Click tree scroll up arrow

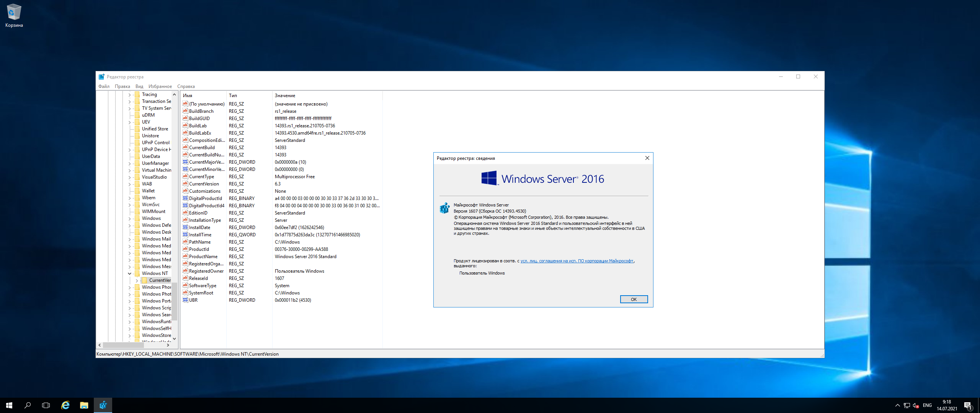tap(175, 94)
